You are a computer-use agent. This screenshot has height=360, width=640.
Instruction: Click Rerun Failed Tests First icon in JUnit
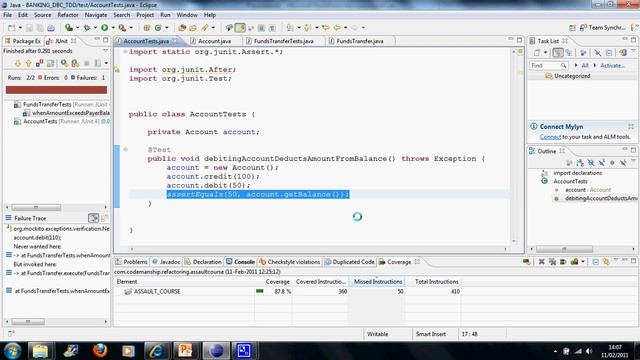pos(75,63)
